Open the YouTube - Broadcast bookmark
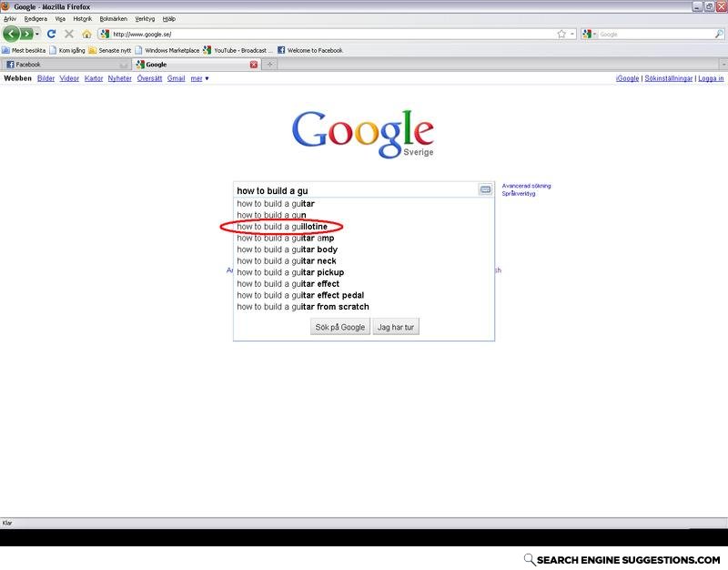The image size is (728, 570). 238,50
